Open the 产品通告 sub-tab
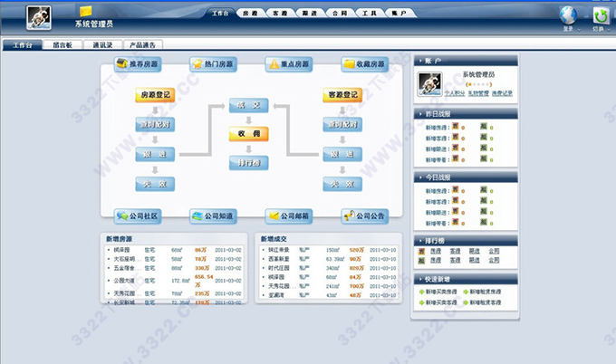 (x=143, y=45)
